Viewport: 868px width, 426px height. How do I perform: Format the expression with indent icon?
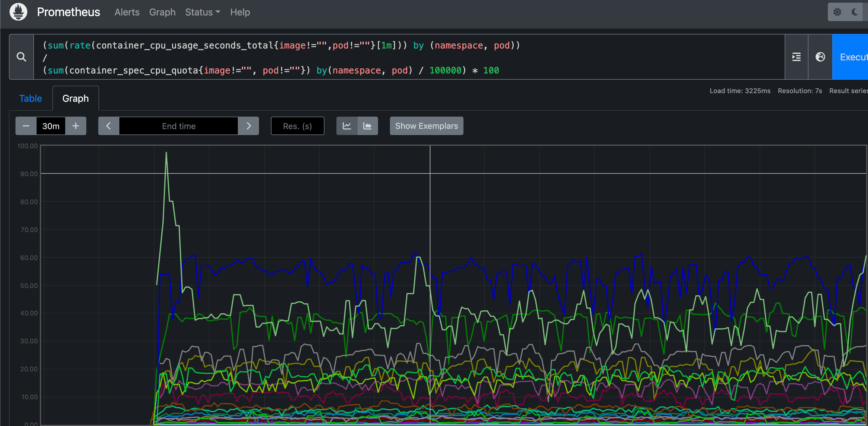pos(796,57)
